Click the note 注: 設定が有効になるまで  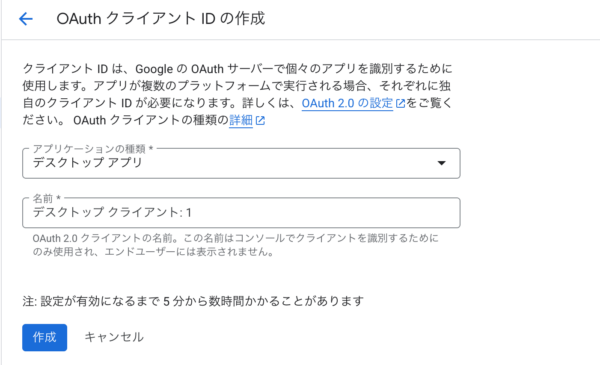[x=193, y=301]
